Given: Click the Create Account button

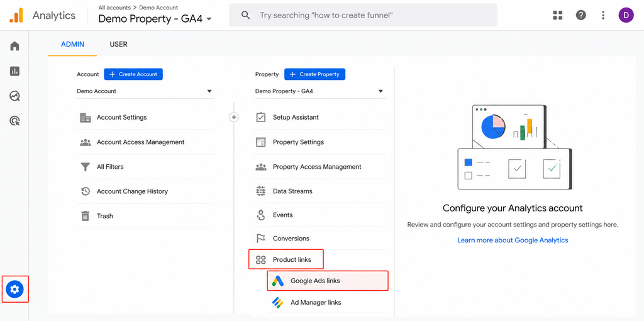Looking at the screenshot, I should pyautogui.click(x=133, y=74).
